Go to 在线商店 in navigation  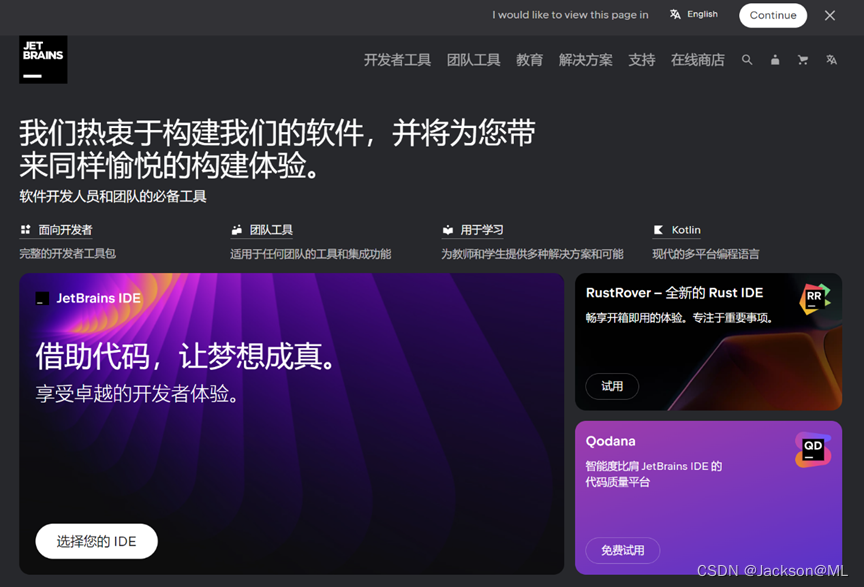point(697,60)
